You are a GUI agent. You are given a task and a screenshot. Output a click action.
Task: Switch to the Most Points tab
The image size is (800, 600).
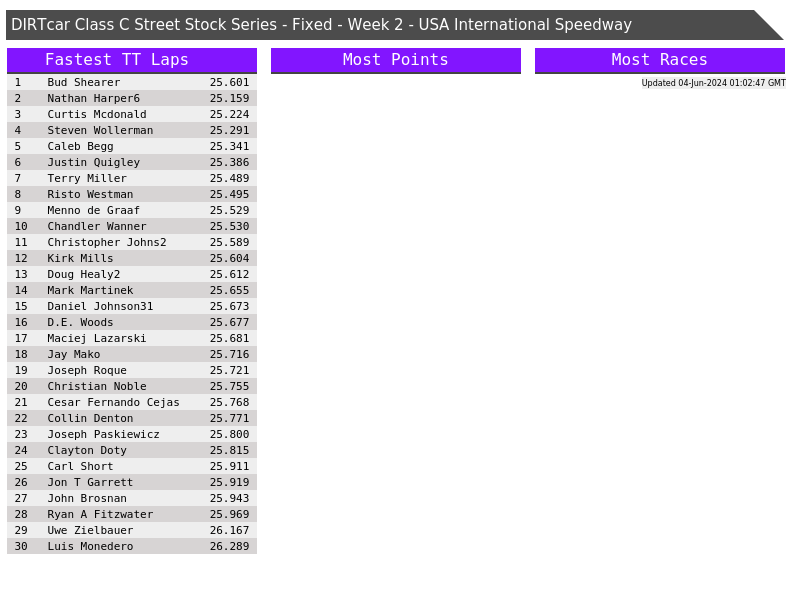coord(395,60)
